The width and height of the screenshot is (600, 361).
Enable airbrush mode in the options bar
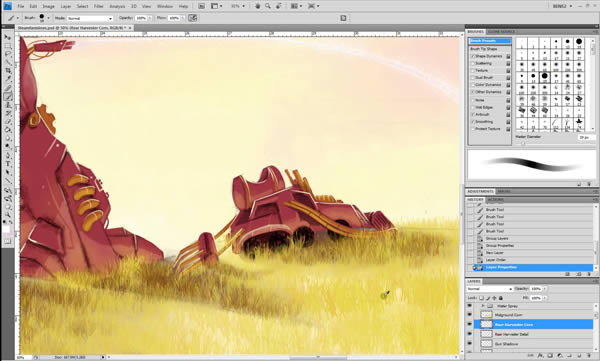(x=192, y=18)
